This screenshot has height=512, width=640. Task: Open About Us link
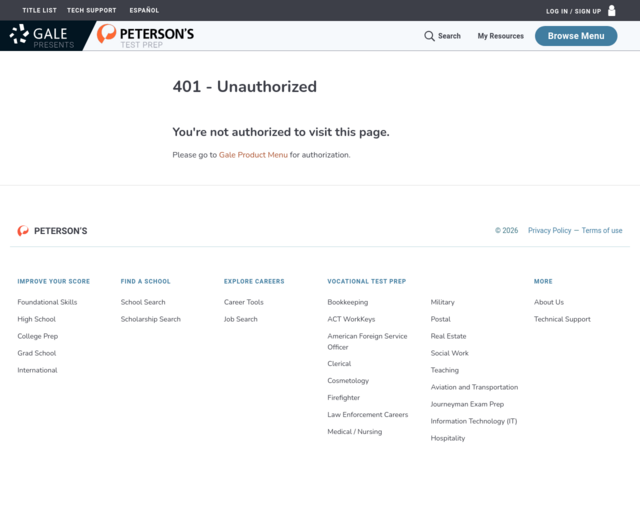tap(549, 302)
